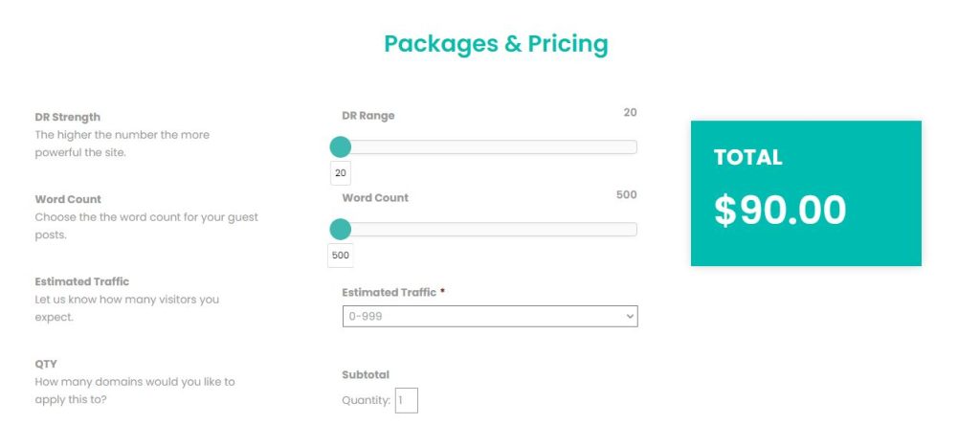This screenshot has width=980, height=447.
Task: Click the Estimated Traffic label with red asterisk
Action: pos(389,292)
